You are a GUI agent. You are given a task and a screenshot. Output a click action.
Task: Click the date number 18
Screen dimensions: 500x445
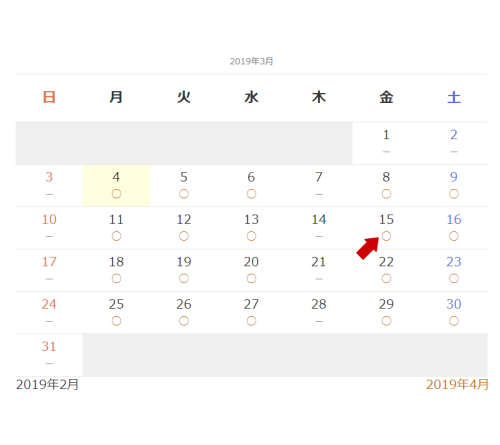pos(116,262)
